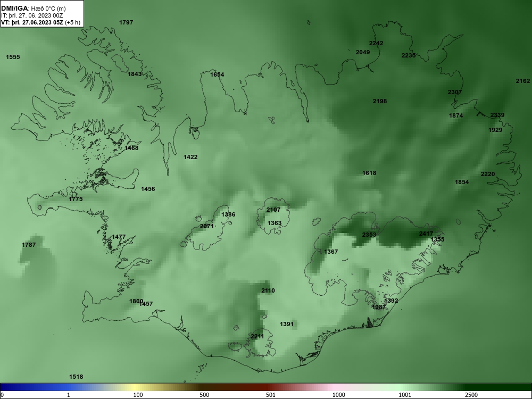
Task: Click the 2307 height value
Action: coord(455,92)
